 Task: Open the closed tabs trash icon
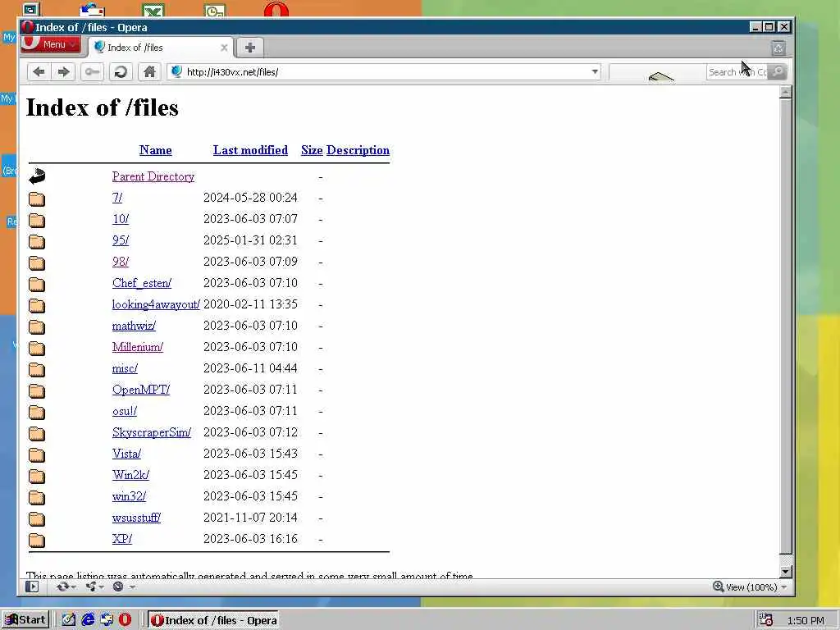(x=778, y=48)
